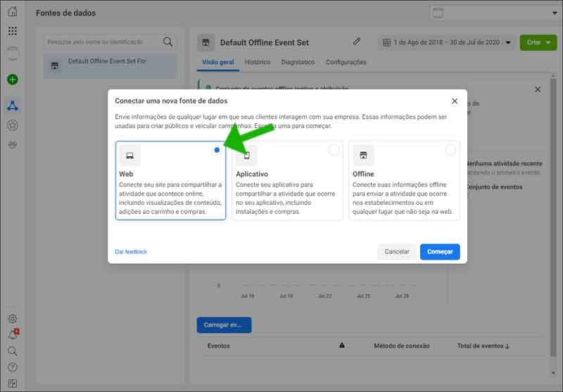Click the search magnifier in left sidebar
This screenshot has height=392, width=563.
[x=13, y=351]
